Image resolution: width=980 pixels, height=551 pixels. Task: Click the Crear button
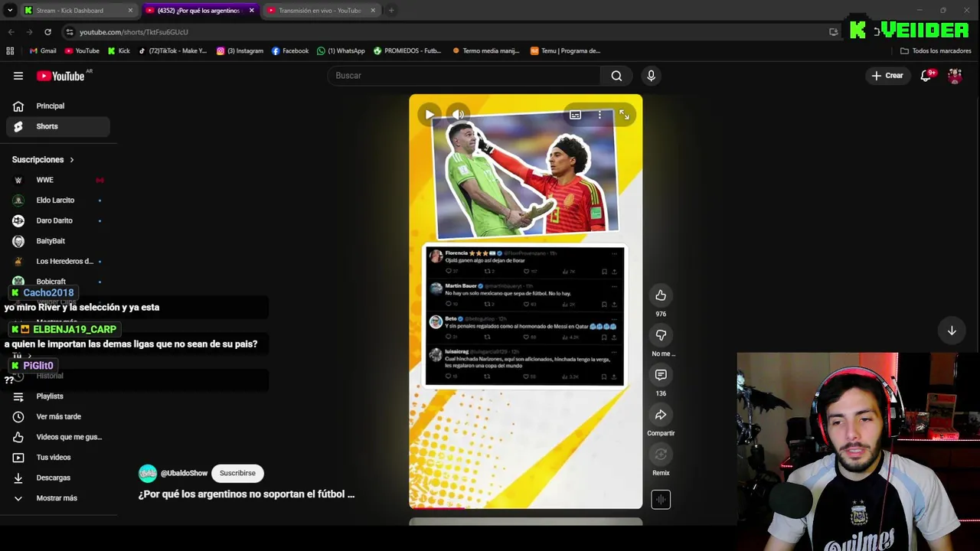coord(887,76)
